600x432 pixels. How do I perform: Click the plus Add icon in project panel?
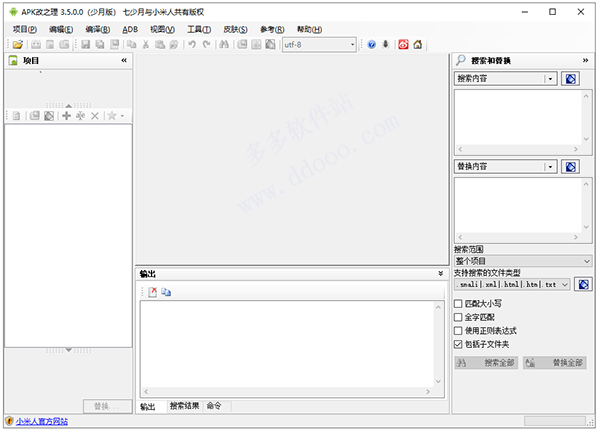pyautogui.click(x=67, y=116)
